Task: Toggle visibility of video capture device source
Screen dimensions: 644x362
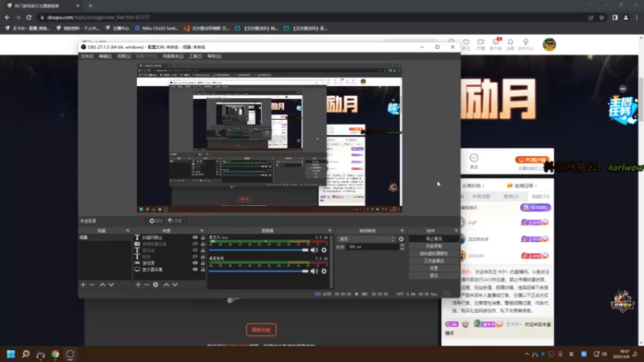Action: pyautogui.click(x=195, y=244)
